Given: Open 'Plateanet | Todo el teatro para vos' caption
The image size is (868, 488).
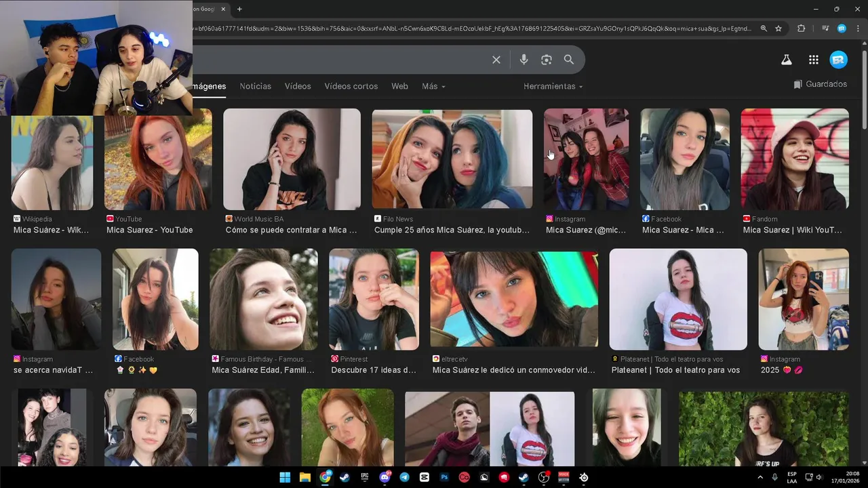Looking at the screenshot, I should [x=675, y=370].
